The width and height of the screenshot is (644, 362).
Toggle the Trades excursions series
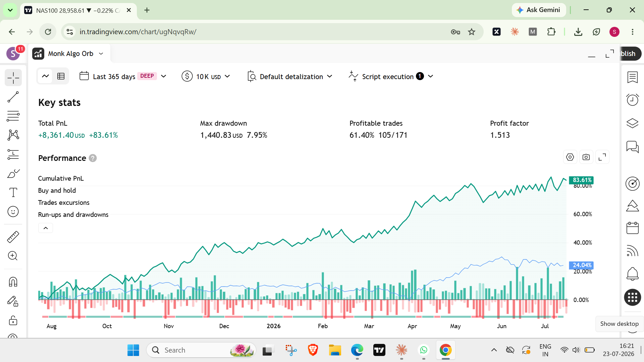pyautogui.click(x=64, y=202)
